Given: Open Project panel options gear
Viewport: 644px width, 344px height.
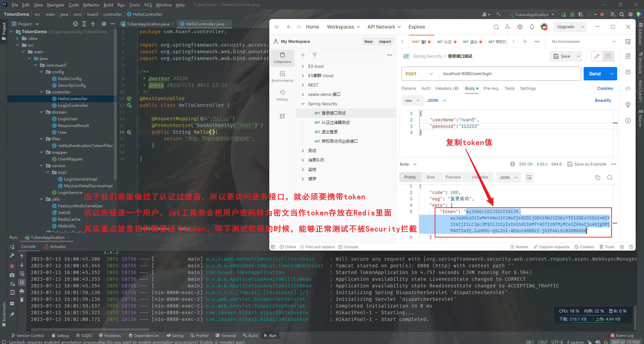Looking at the screenshot, I should click(104, 24).
